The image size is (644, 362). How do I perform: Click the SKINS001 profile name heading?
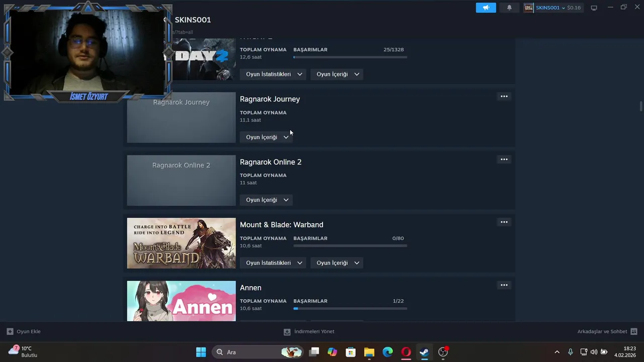[193, 20]
